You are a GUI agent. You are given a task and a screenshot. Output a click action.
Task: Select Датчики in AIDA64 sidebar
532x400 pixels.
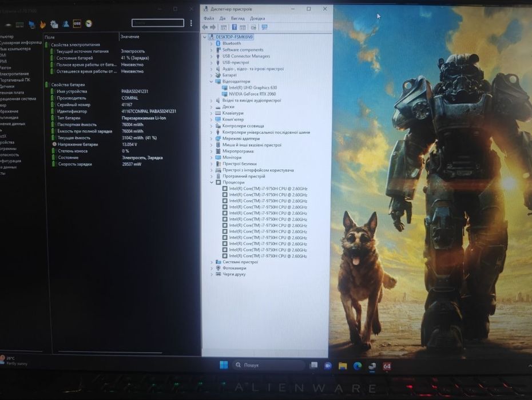click(x=7, y=86)
